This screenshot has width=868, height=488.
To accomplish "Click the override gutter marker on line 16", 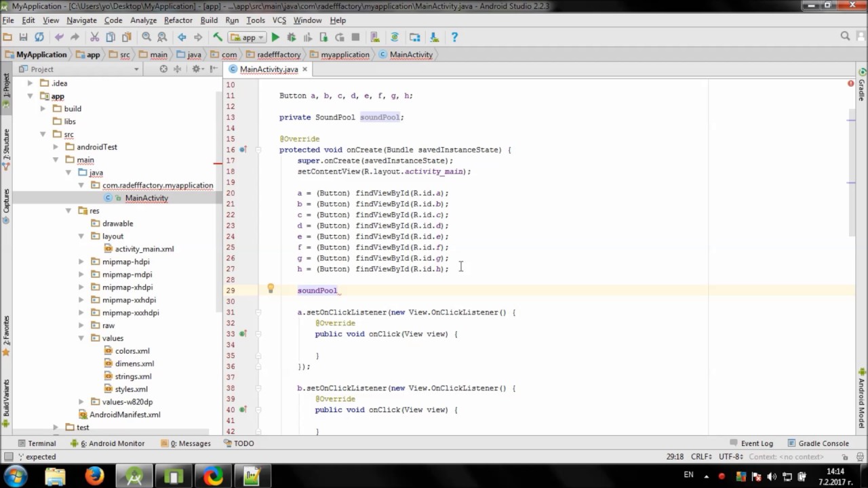I will (243, 150).
